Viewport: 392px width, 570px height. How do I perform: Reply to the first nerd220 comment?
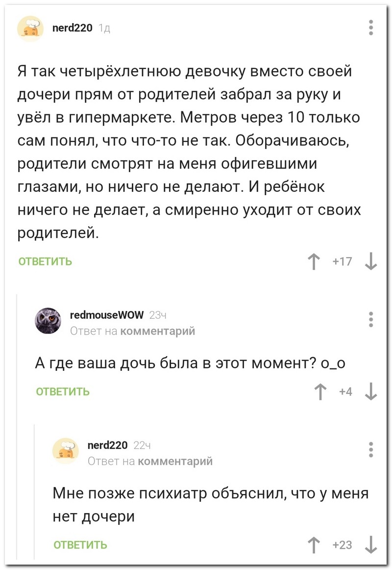45,262
